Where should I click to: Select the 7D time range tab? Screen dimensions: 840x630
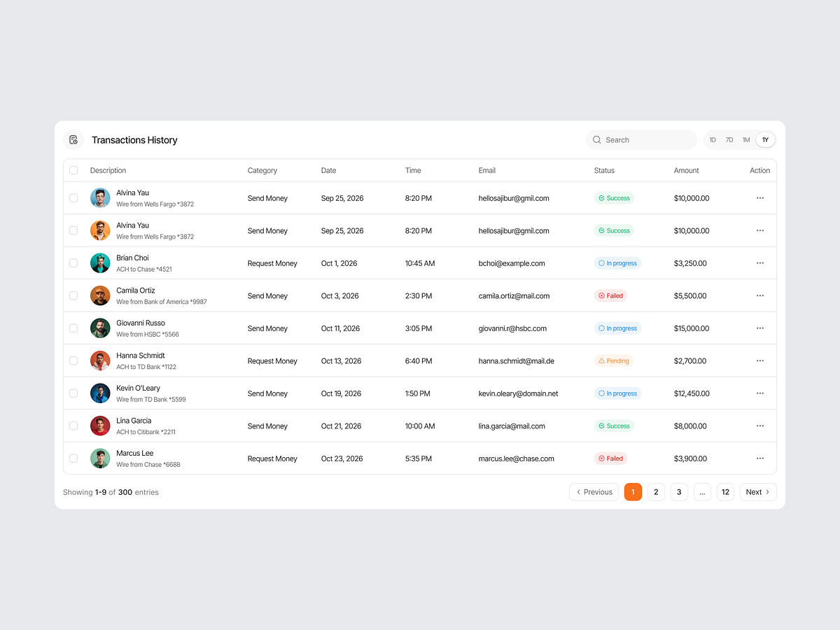[729, 140]
